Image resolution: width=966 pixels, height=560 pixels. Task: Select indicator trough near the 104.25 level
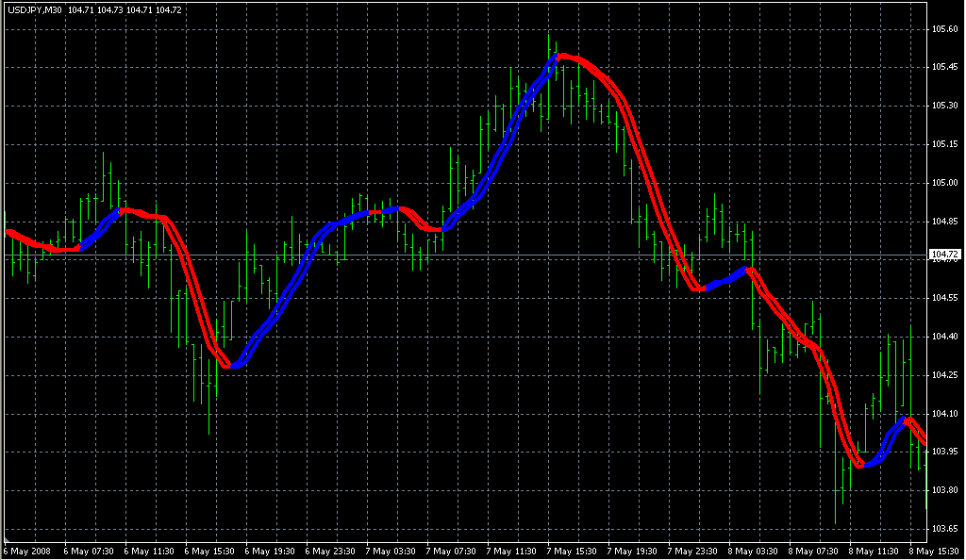[x=228, y=366]
